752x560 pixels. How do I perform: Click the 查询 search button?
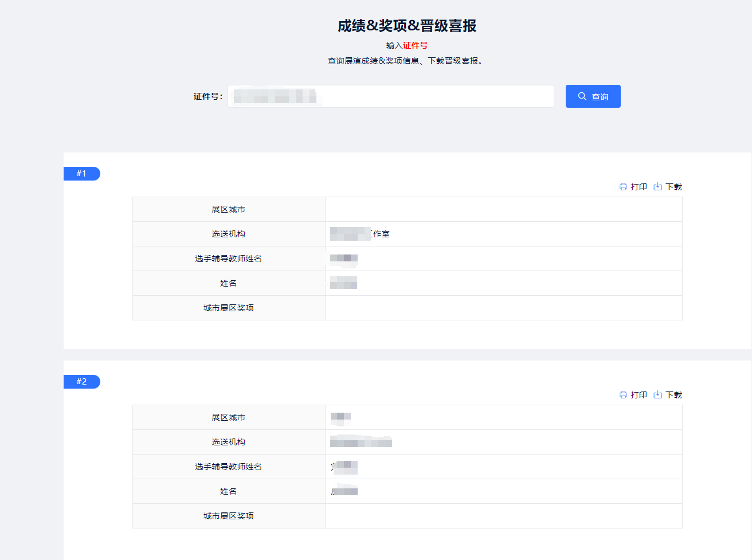593,96
